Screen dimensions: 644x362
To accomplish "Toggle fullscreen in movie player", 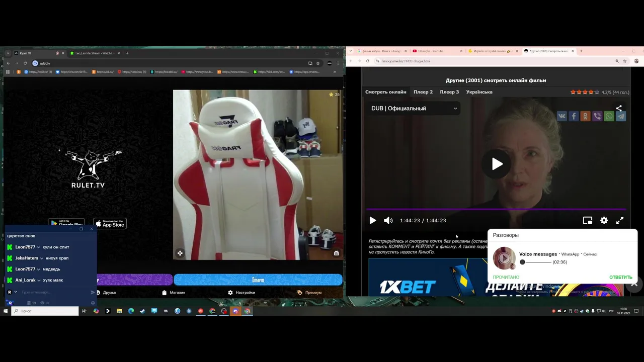I will point(620,220).
